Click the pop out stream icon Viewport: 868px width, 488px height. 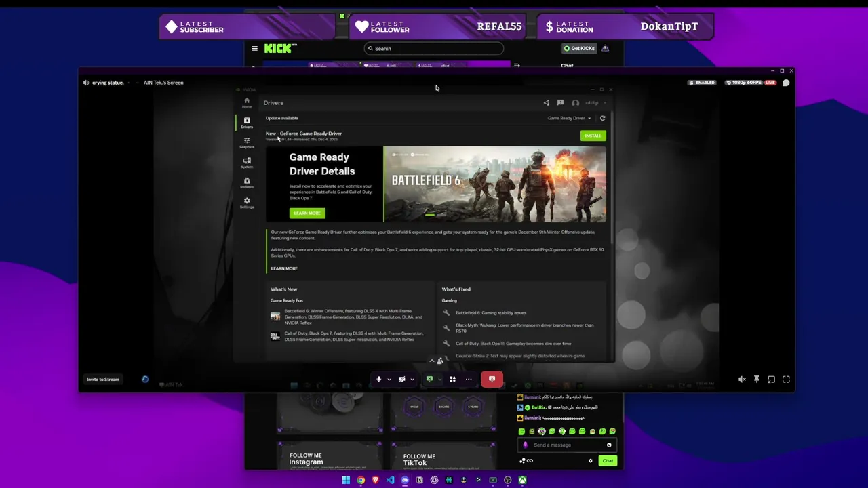(x=771, y=380)
